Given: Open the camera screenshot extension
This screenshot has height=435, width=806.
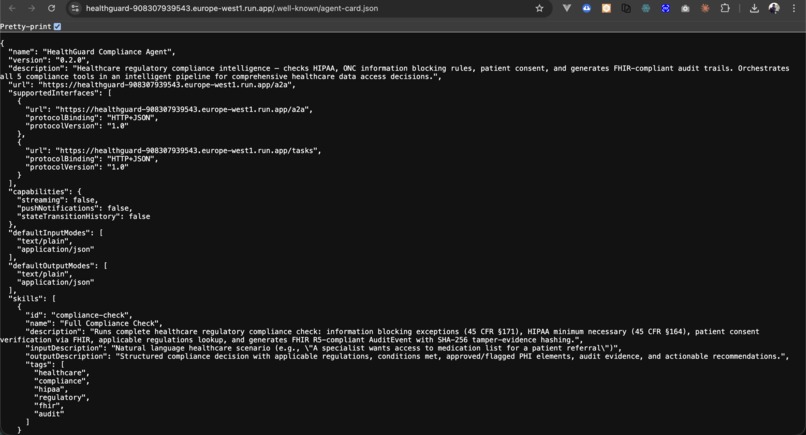Looking at the screenshot, I should (685, 8).
